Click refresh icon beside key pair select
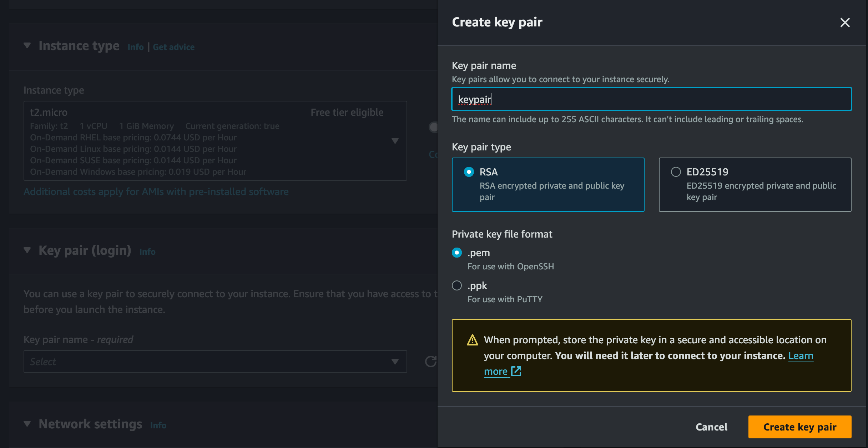Viewport: 868px width, 448px height. (x=431, y=362)
